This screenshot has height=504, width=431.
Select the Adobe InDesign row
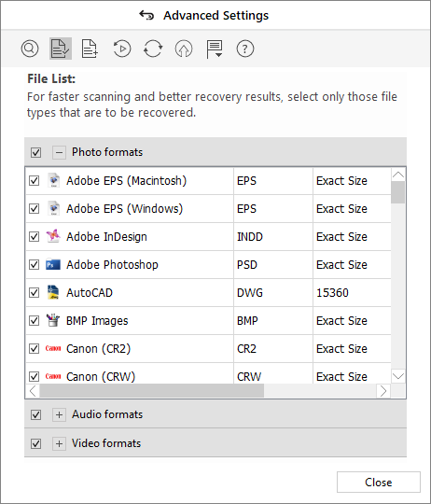tap(208, 237)
